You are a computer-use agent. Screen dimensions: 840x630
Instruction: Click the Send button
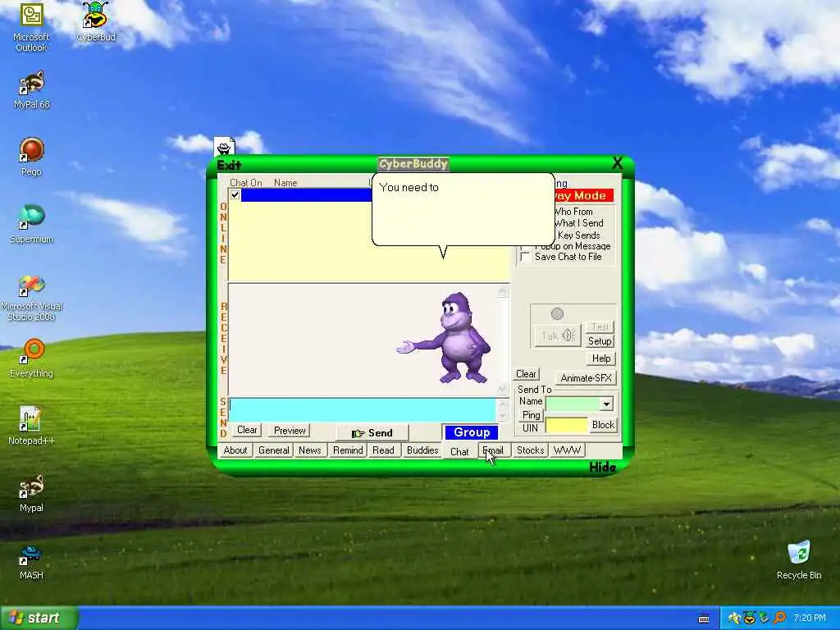pos(372,433)
